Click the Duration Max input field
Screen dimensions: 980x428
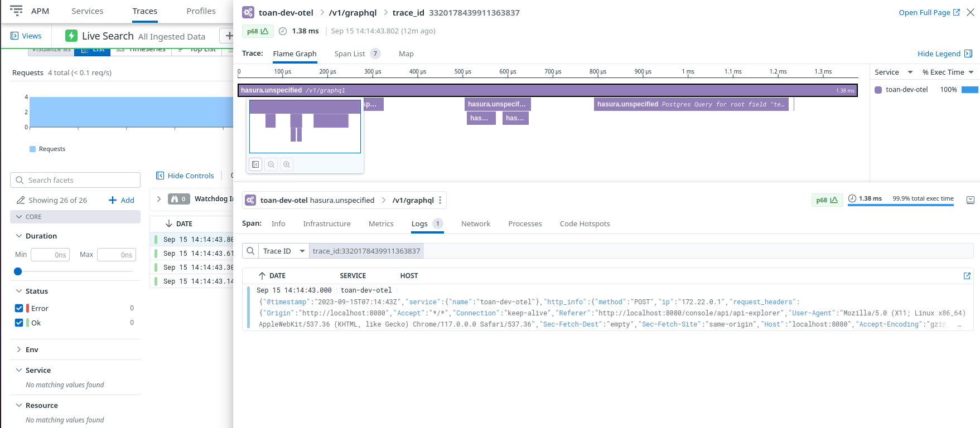tap(117, 255)
